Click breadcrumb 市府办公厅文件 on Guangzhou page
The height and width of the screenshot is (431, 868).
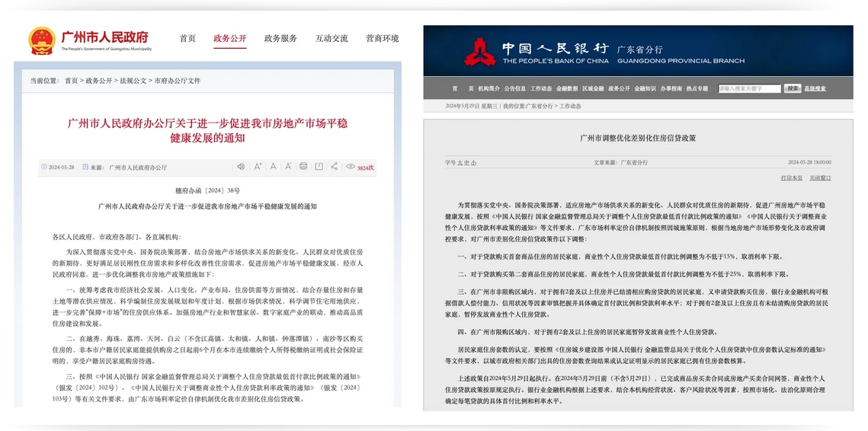177,81
